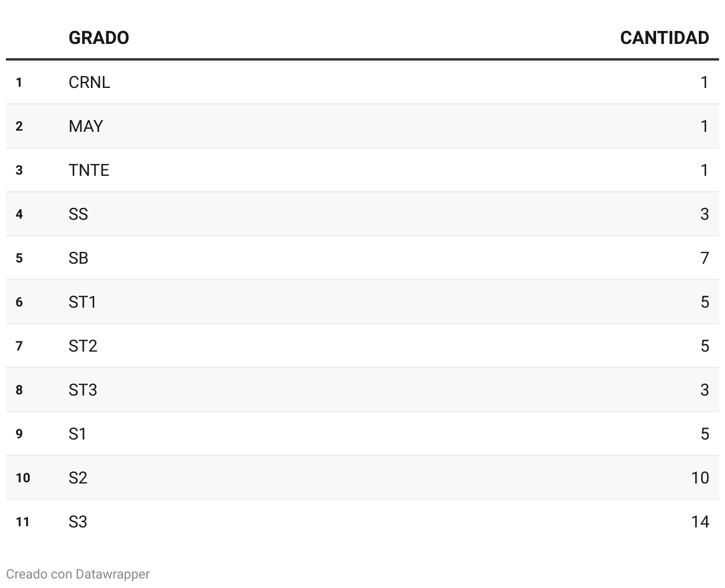Select the TNTE grade cell
Screen dimensions: 725x588
pos(89,170)
